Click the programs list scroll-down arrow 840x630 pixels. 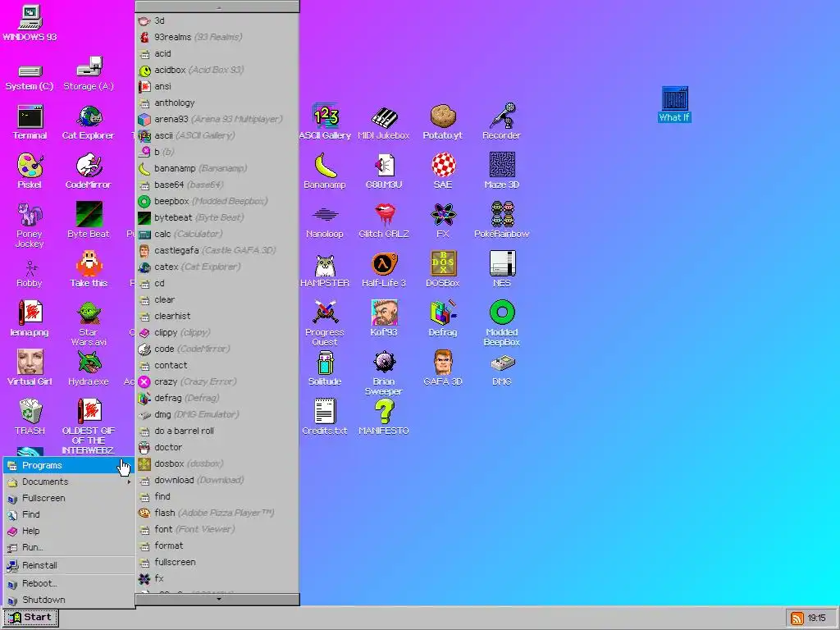coord(217,599)
